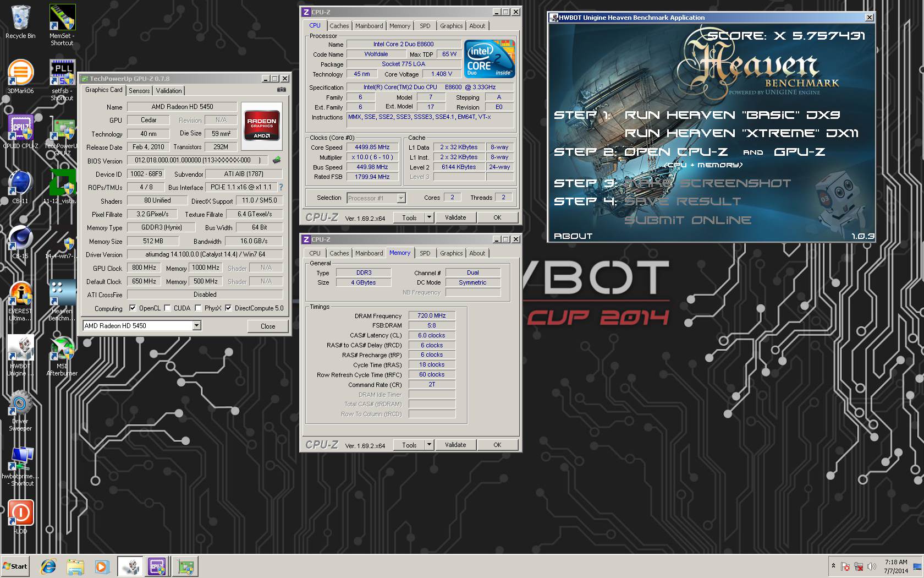Click the BIOS Version field in GPU-Z
This screenshot has width=924, height=578.
pyautogui.click(x=197, y=160)
